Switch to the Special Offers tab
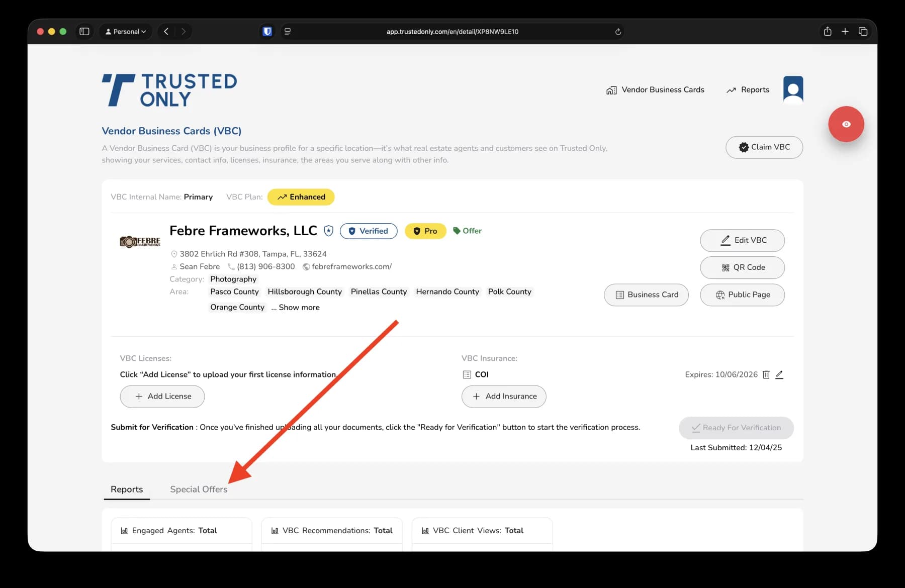 tap(199, 489)
